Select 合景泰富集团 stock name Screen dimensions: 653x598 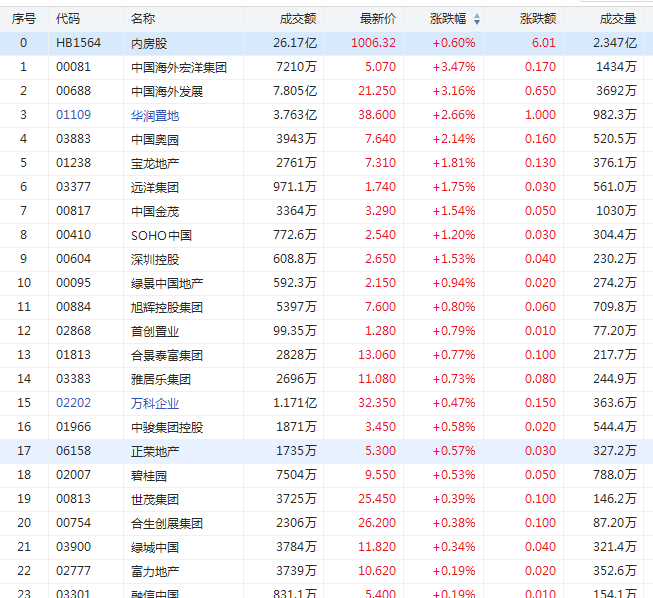coord(167,355)
